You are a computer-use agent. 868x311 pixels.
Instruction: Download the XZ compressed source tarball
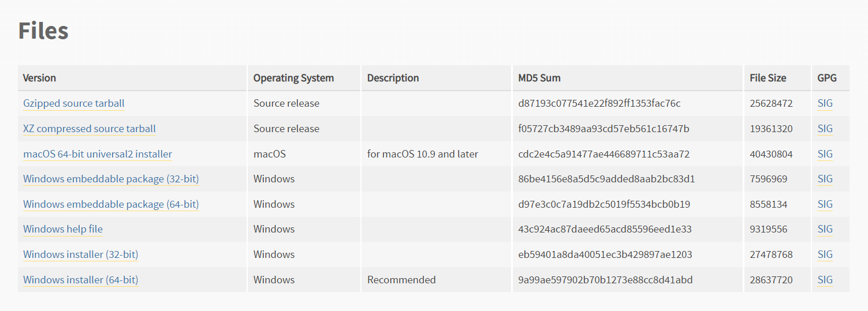(x=90, y=129)
